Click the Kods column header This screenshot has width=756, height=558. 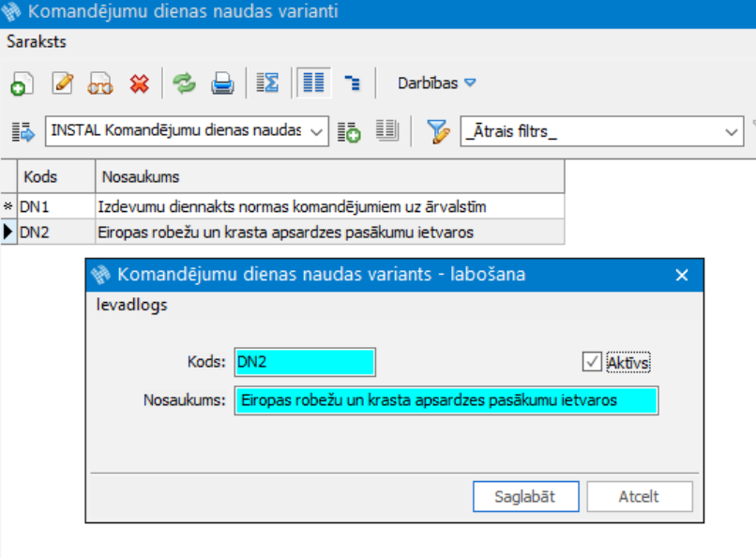[x=56, y=177]
